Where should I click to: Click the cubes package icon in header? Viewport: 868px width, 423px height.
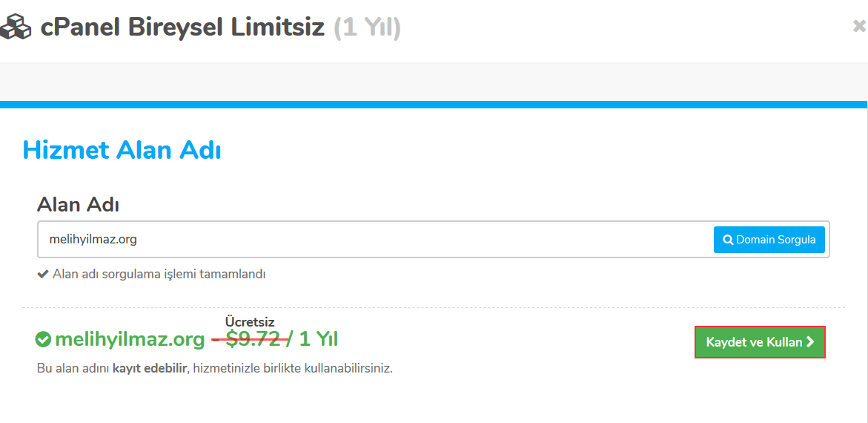[x=16, y=27]
